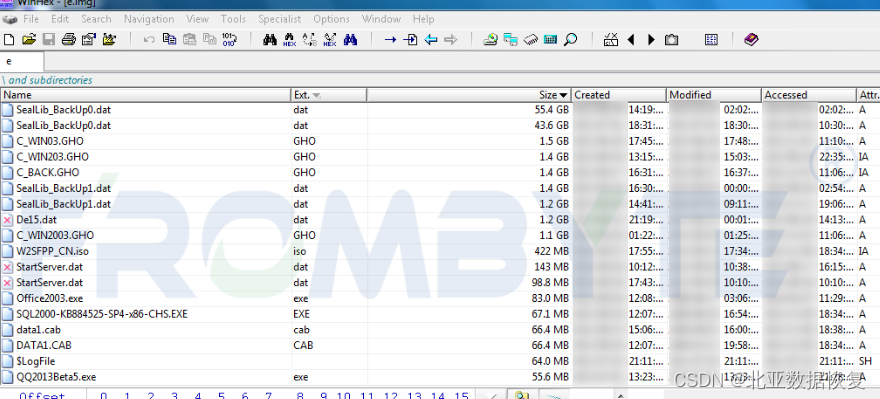Click the Ext. column filter funnel
The height and width of the screenshot is (399, 880).
(x=317, y=95)
